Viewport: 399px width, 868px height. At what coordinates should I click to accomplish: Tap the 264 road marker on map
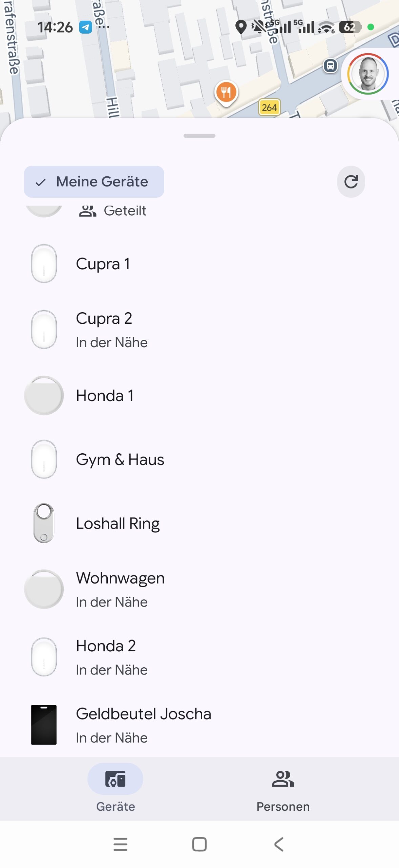pos(269,107)
